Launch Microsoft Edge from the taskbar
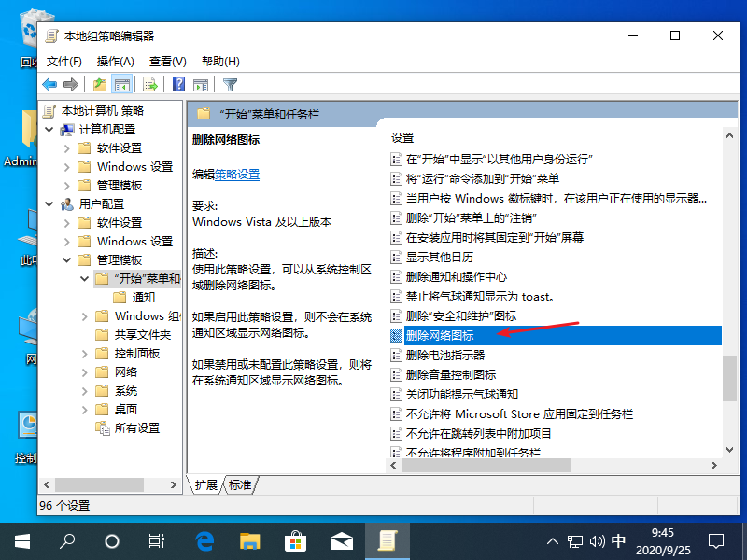The height and width of the screenshot is (560, 747). (204, 539)
